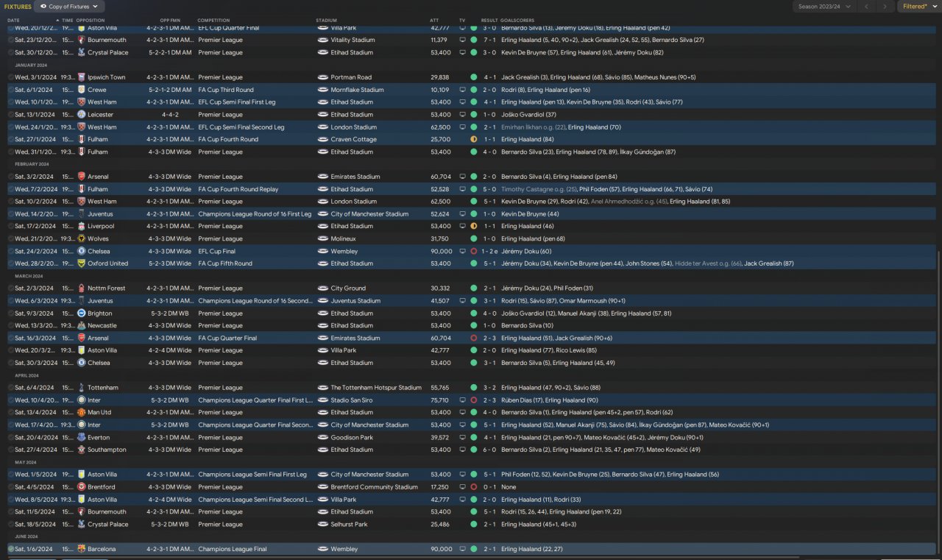Image resolution: width=942 pixels, height=560 pixels.
Task: Sort by the ATT column header
Action: [x=434, y=20]
